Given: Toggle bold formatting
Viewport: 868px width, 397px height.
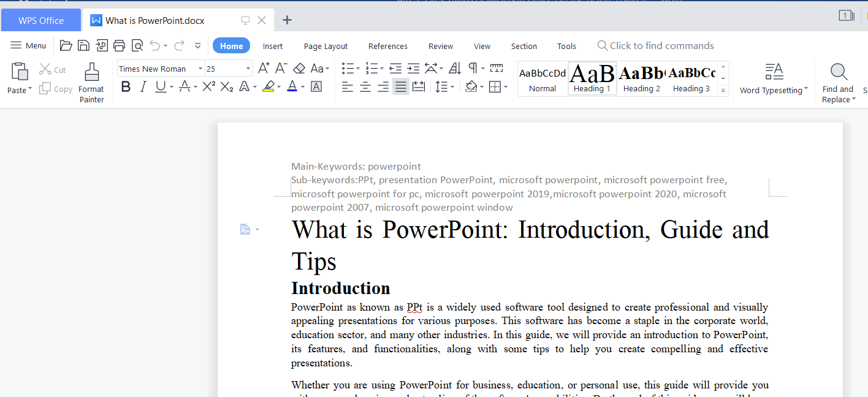Looking at the screenshot, I should point(126,86).
